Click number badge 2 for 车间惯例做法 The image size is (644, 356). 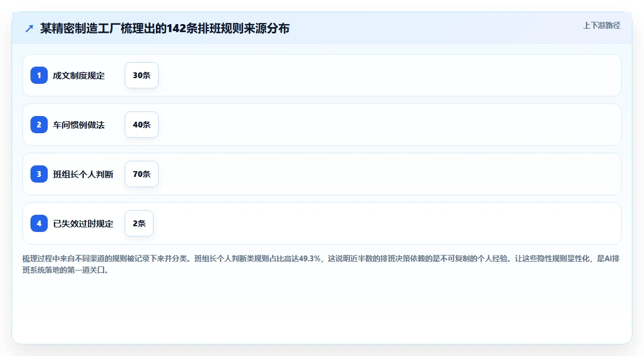(39, 125)
